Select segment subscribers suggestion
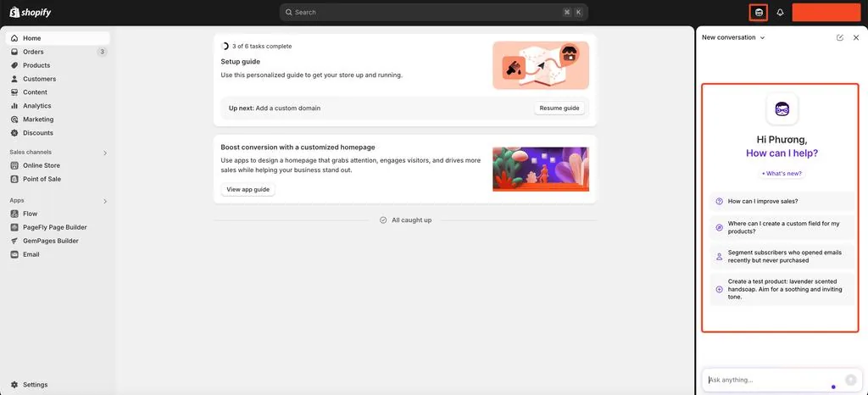Viewport: 868px width, 395px height. click(782, 256)
